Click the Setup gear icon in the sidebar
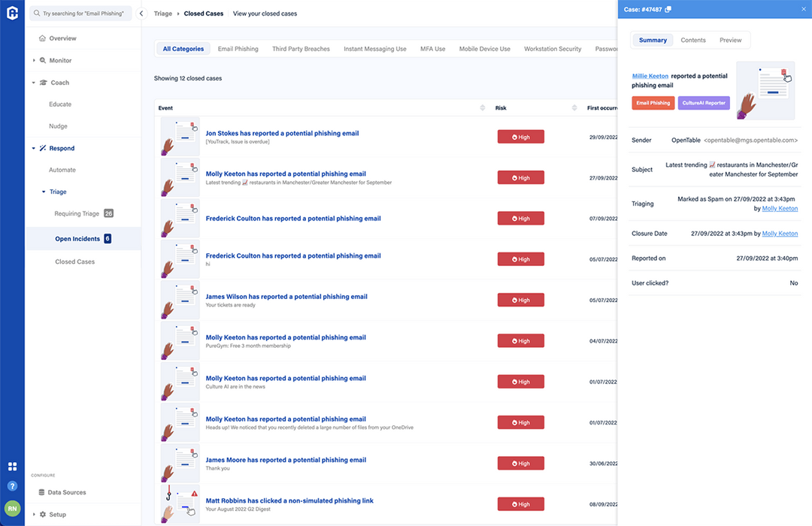The height and width of the screenshot is (526, 812). (x=44, y=514)
